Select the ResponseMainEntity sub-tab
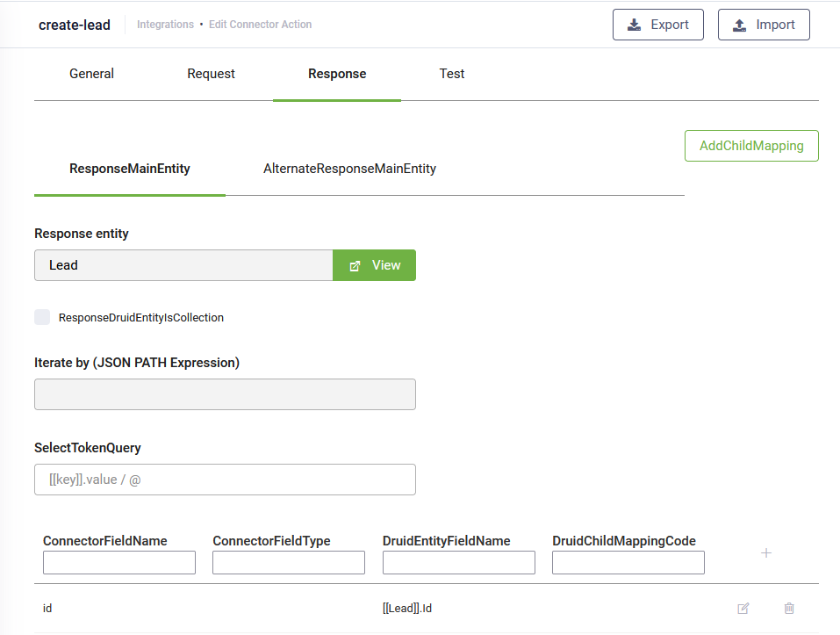 pyautogui.click(x=130, y=169)
